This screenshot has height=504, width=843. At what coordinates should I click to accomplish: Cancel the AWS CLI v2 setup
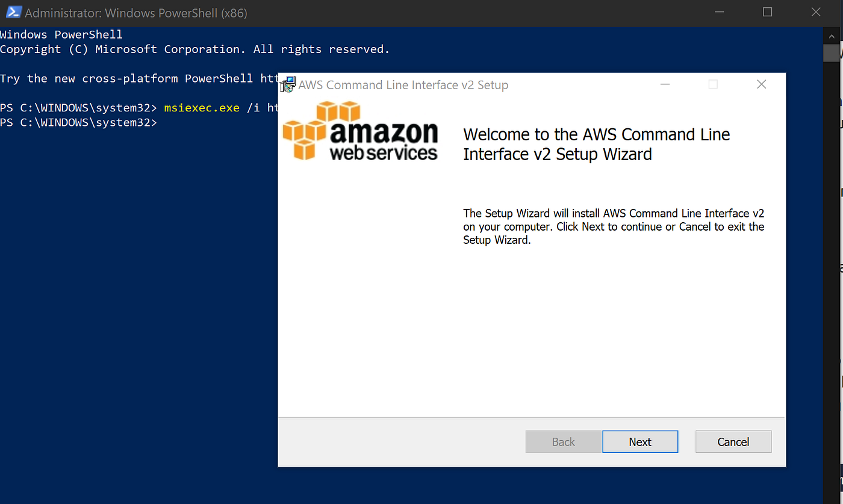733,441
